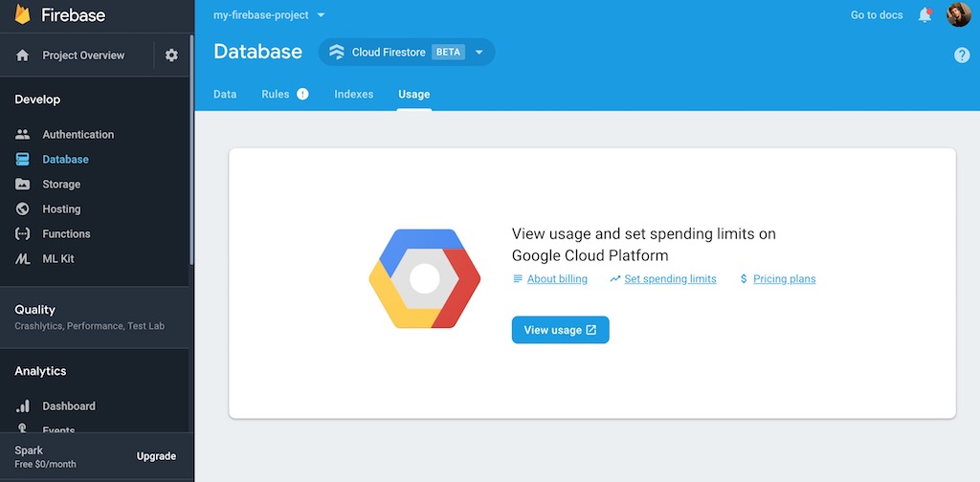The height and width of the screenshot is (482, 980).
Task: Click the Project Overview label
Action: (83, 55)
